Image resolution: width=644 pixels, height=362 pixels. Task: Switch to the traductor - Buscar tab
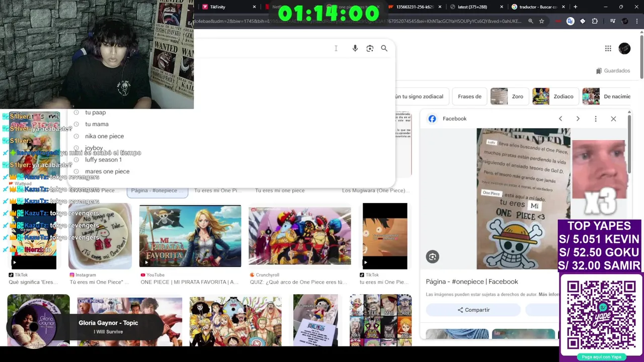click(x=537, y=7)
